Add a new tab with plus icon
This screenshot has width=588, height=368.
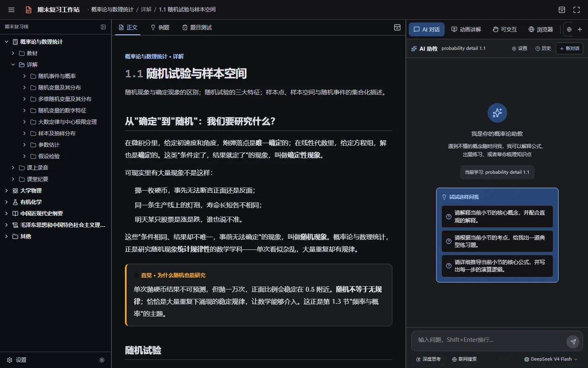pos(580,29)
